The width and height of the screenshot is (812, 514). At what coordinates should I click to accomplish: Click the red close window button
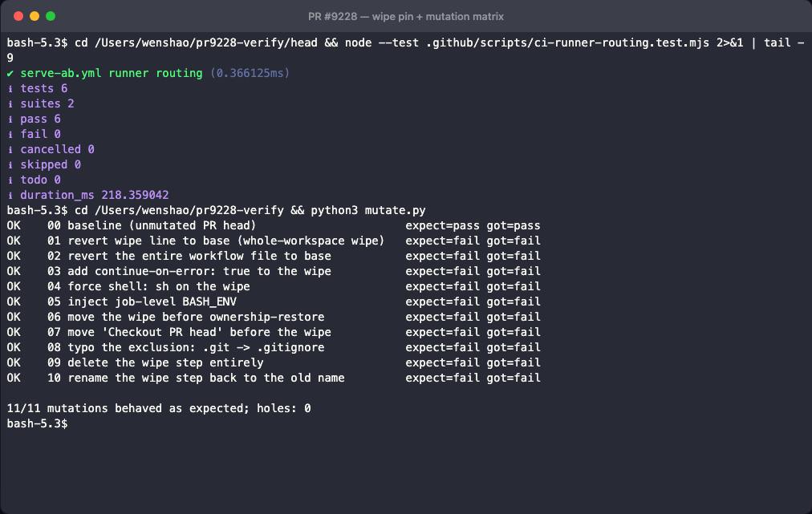[x=18, y=16]
